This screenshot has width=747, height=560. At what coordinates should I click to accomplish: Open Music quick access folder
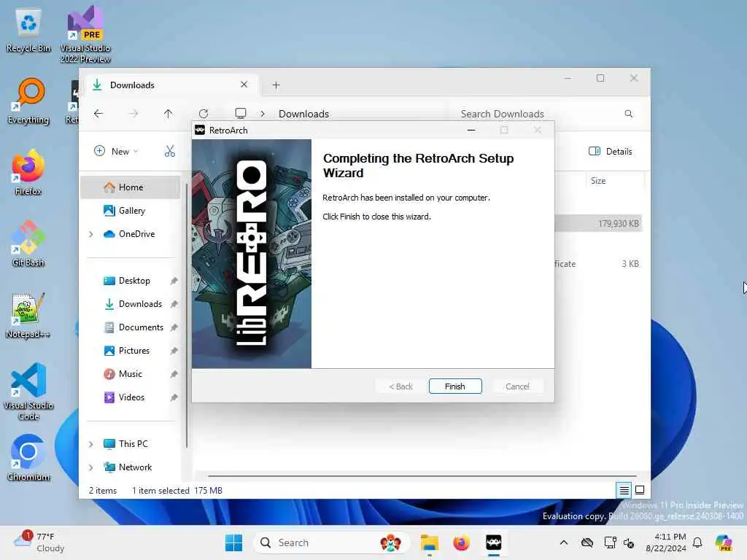(130, 374)
